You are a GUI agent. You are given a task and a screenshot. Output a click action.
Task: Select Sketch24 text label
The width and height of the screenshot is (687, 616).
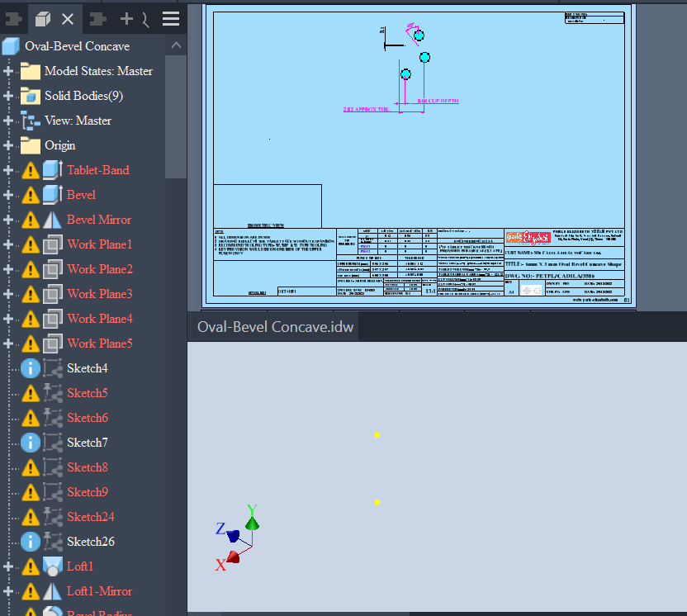click(91, 517)
